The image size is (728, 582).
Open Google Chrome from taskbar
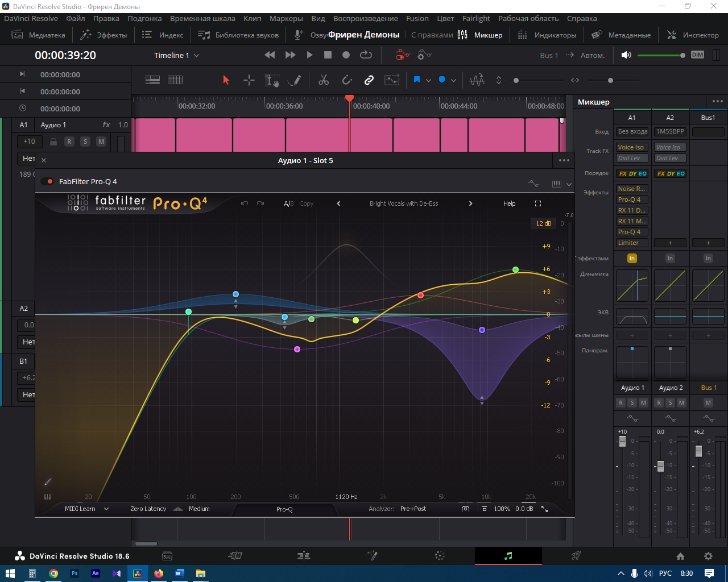tap(53, 573)
